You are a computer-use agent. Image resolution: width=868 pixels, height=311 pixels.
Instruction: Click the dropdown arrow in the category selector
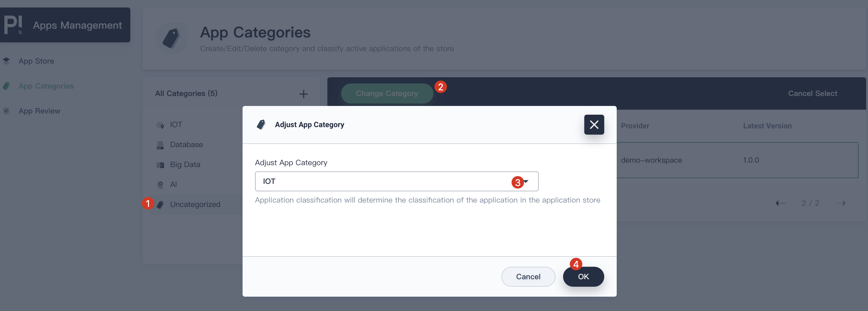526,182
